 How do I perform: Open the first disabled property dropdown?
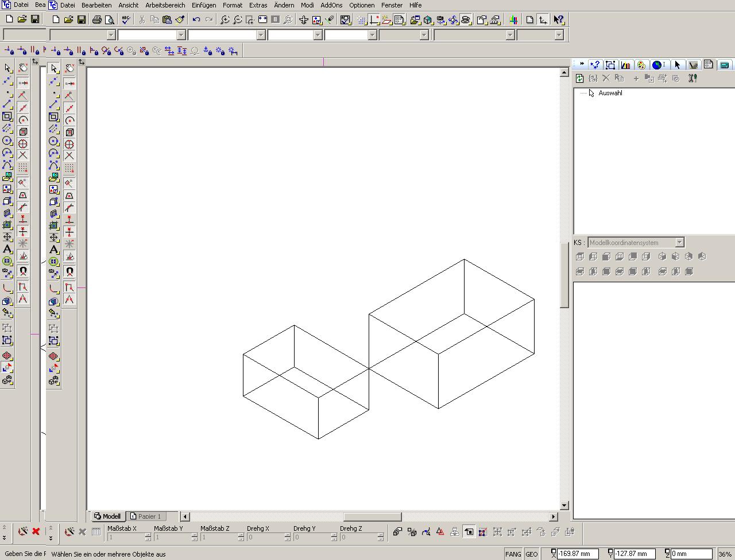click(111, 35)
